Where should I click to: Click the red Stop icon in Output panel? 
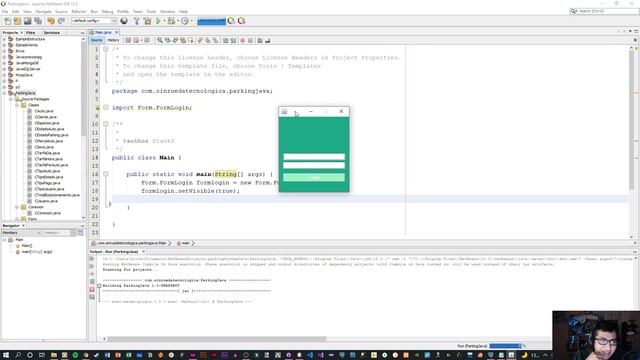tap(92, 289)
